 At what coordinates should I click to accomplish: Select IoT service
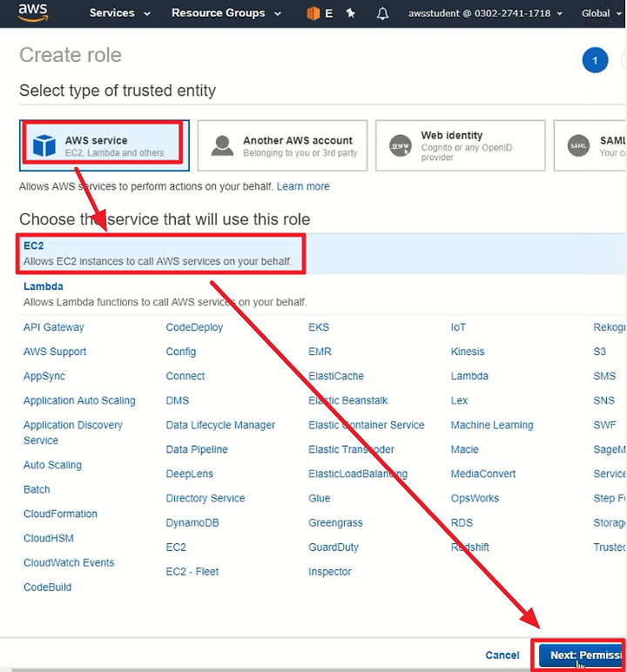[458, 327]
